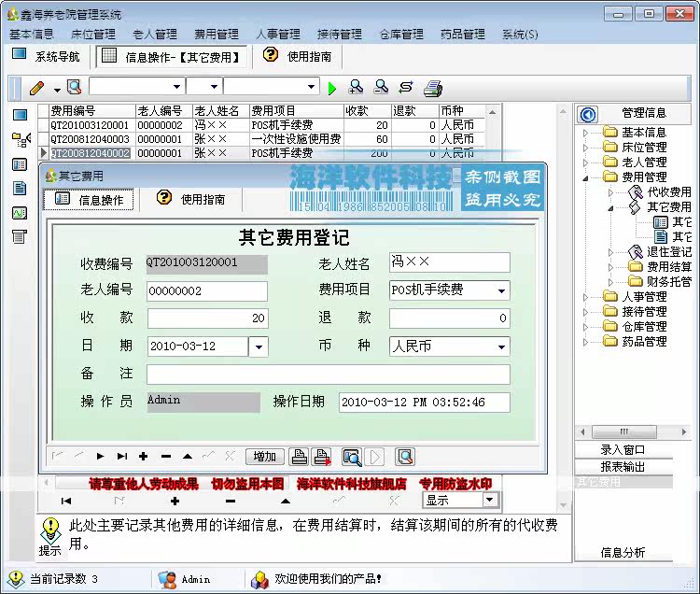This screenshot has width=700, height=594.
Task: Click the tree panel horizontal scrollbar
Action: pyautogui.click(x=634, y=431)
